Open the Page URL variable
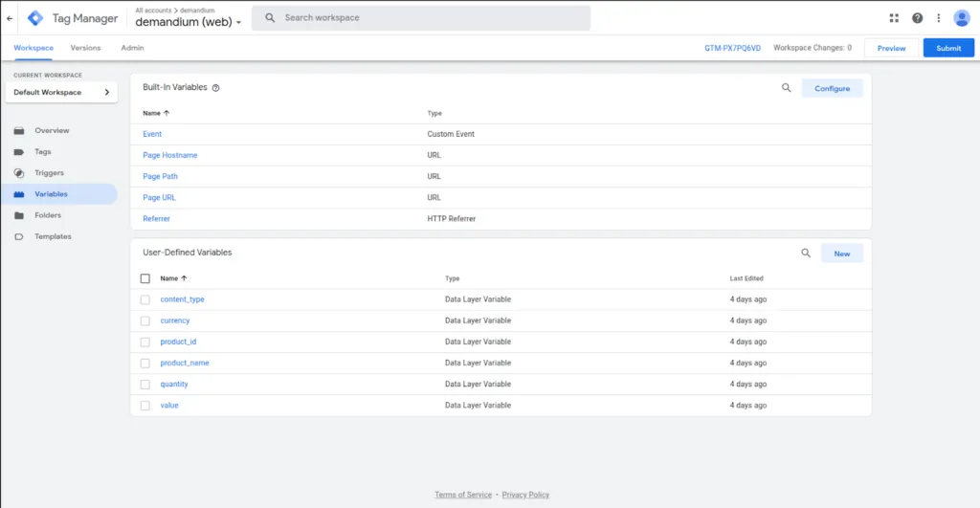Screen dimensions: 980x508 (160, 197)
